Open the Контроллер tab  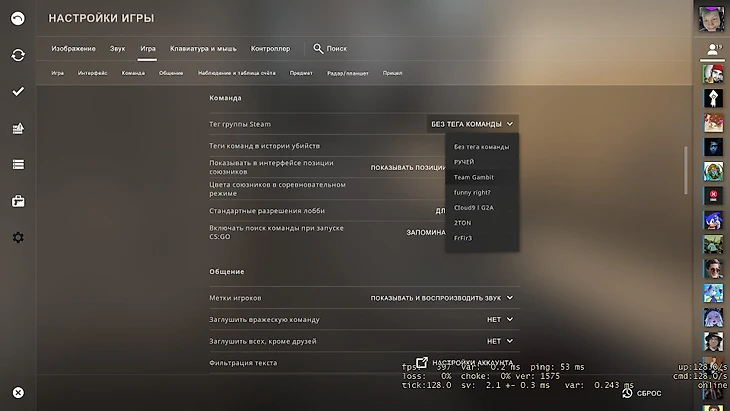pyautogui.click(x=270, y=48)
